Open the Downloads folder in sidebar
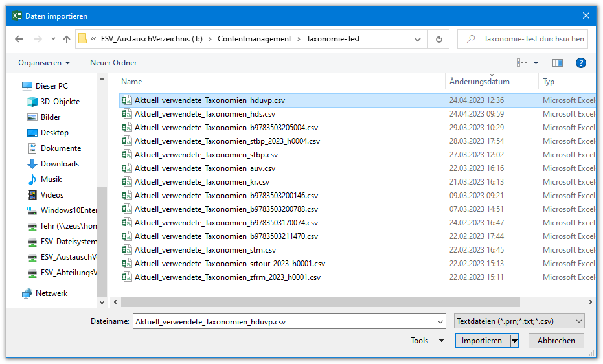 [x=60, y=164]
